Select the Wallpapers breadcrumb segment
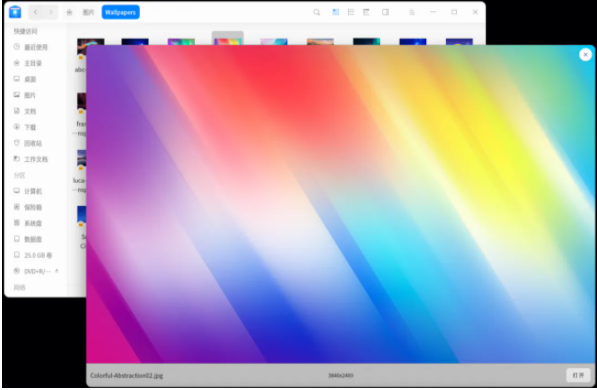Viewport: 597px width, 390px height. click(120, 12)
